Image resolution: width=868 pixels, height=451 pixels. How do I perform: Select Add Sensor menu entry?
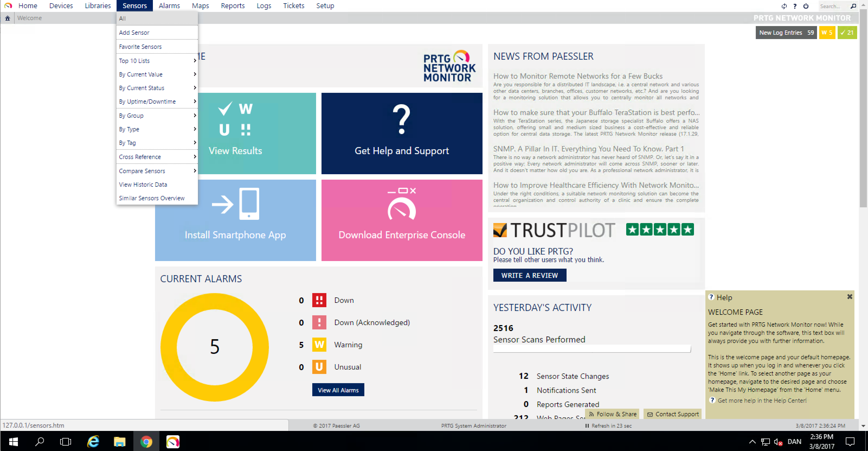click(x=134, y=32)
